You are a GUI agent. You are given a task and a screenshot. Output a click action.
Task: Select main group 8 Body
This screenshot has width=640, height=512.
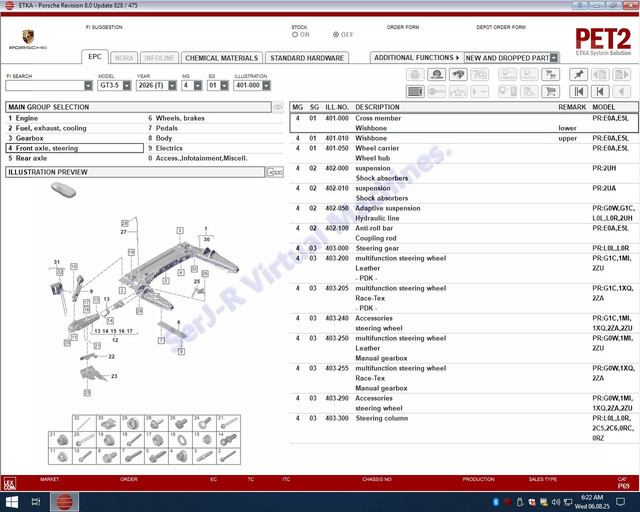click(x=215, y=138)
